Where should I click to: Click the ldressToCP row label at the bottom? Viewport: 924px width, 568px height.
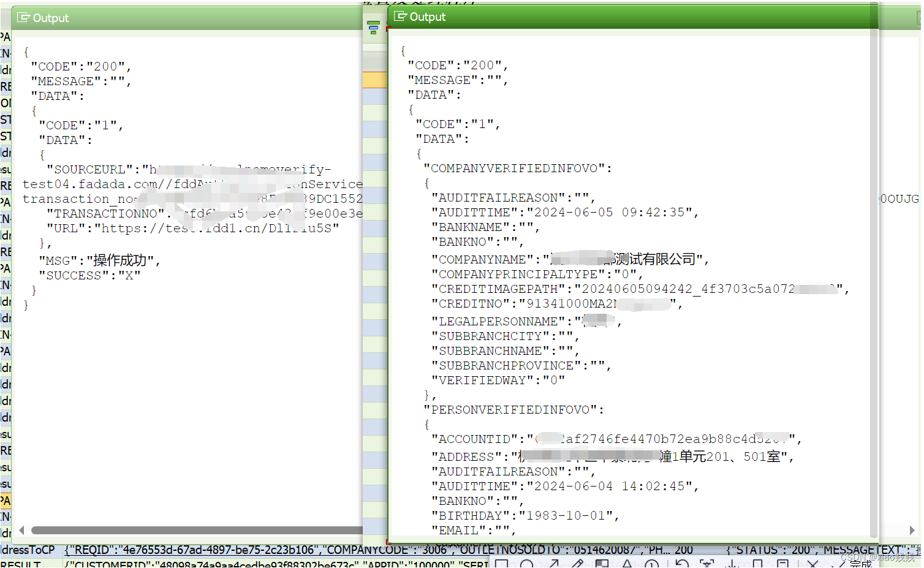coord(28,550)
